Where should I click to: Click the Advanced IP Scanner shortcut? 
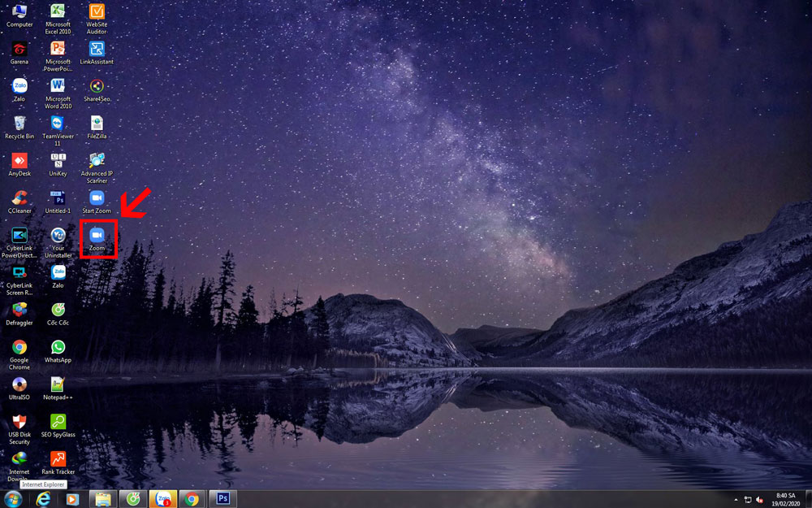click(97, 162)
